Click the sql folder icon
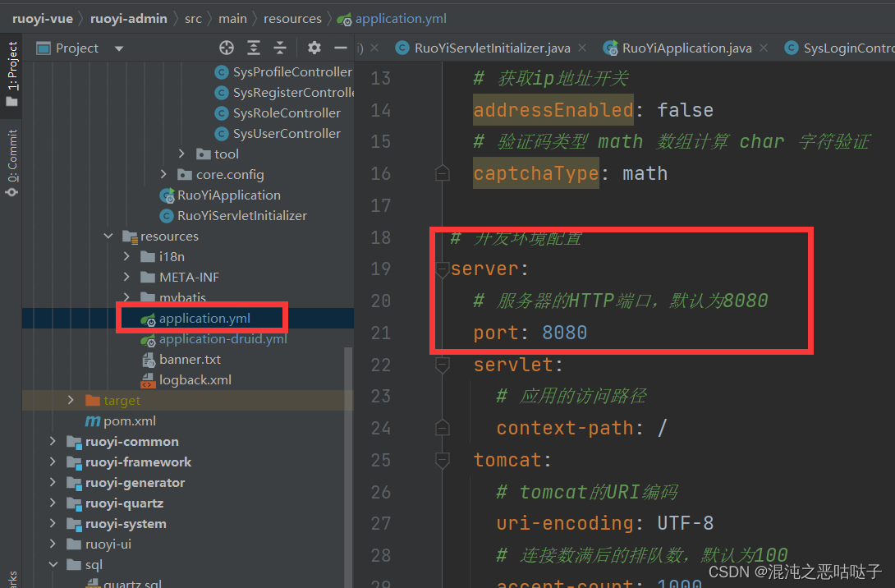Image resolution: width=895 pixels, height=588 pixels. click(74, 564)
